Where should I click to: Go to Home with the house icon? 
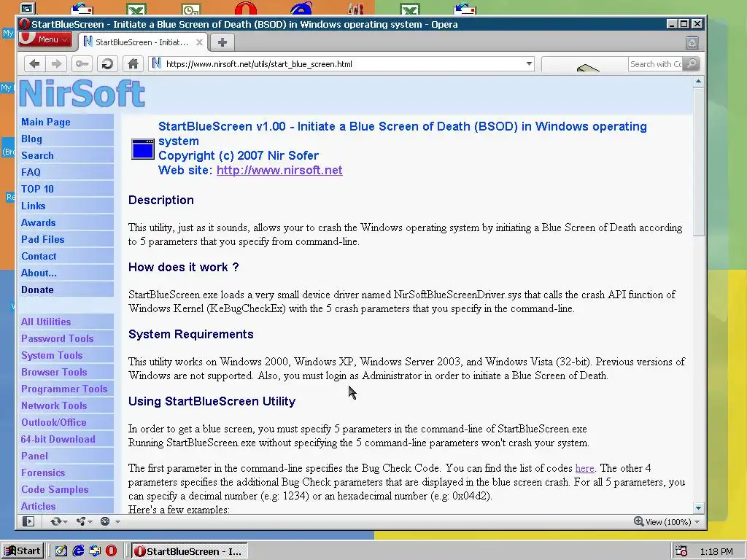(x=133, y=64)
